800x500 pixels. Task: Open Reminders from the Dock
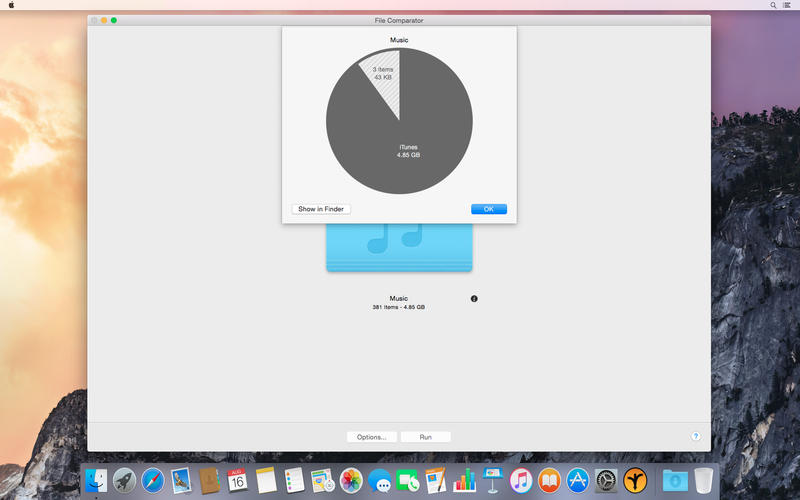click(294, 480)
